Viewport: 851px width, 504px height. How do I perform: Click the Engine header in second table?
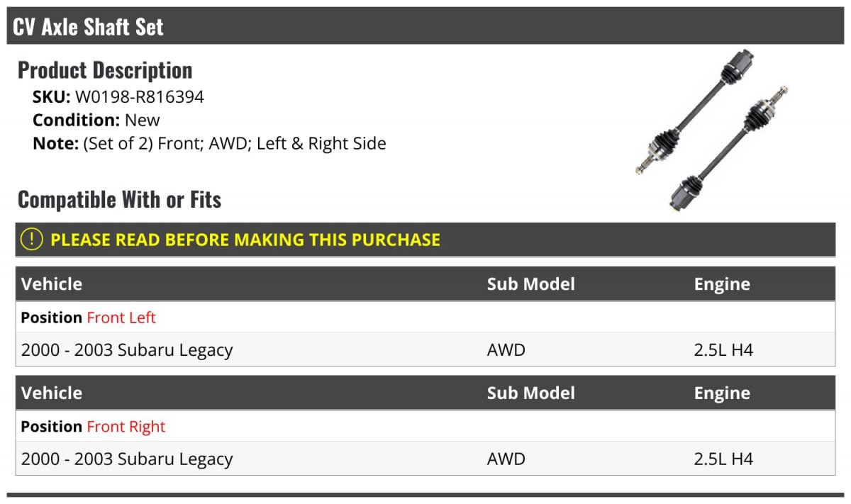point(722,393)
